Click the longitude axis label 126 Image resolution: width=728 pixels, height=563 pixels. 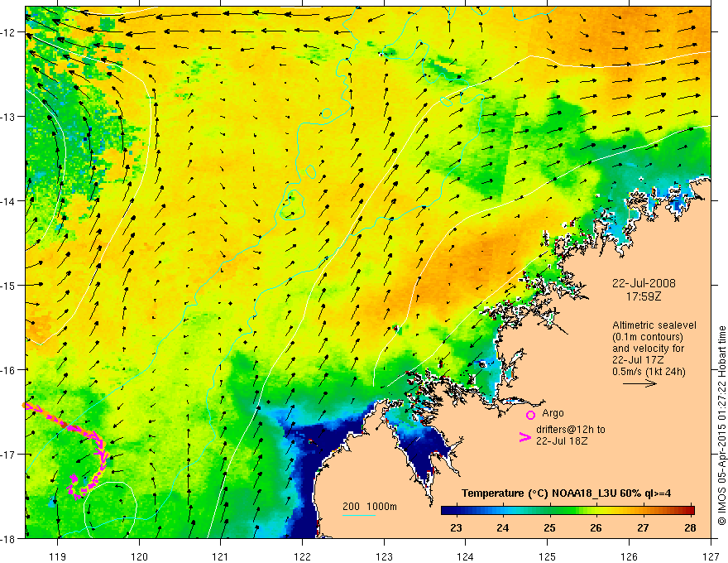tap(629, 556)
